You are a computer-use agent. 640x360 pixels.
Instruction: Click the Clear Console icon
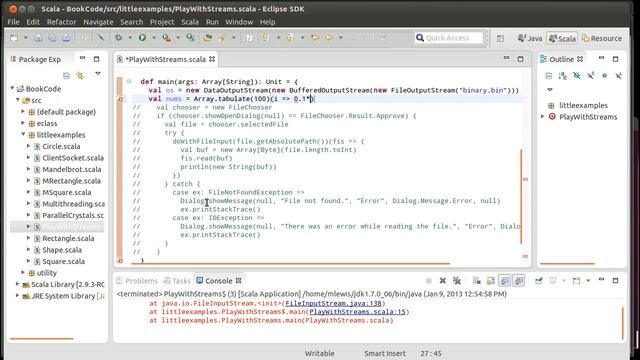tap(476, 280)
